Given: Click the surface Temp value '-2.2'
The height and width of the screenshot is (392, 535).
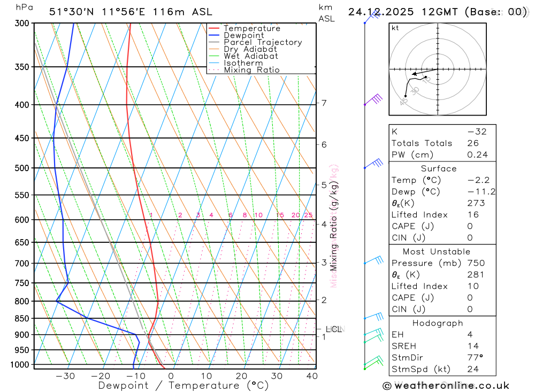Looking at the screenshot, I should pos(479,180).
